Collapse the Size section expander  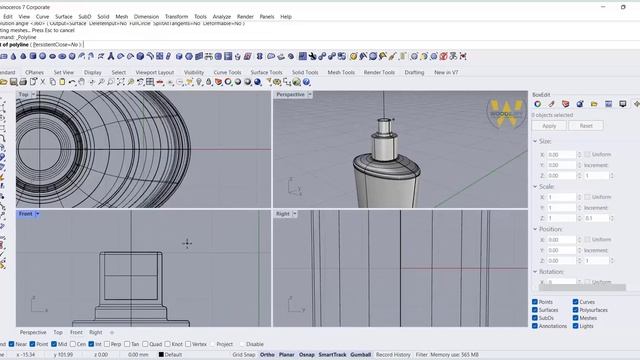pos(535,141)
